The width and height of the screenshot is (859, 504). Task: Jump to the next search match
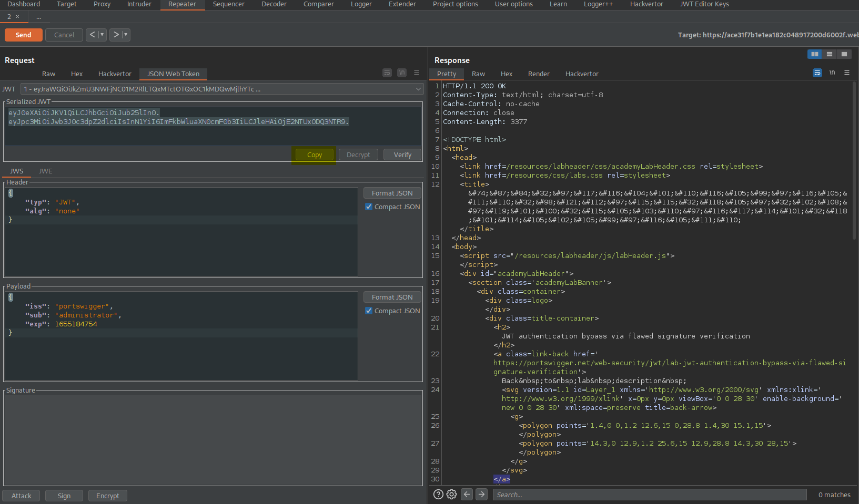click(x=481, y=494)
